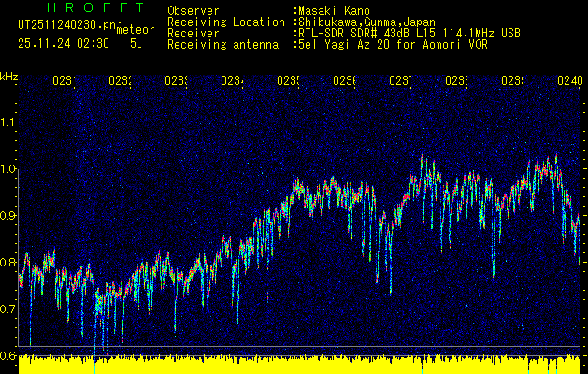The height and width of the screenshot is (374, 588).
Task: Click the Receiver label
Action: pyautogui.click(x=194, y=34)
